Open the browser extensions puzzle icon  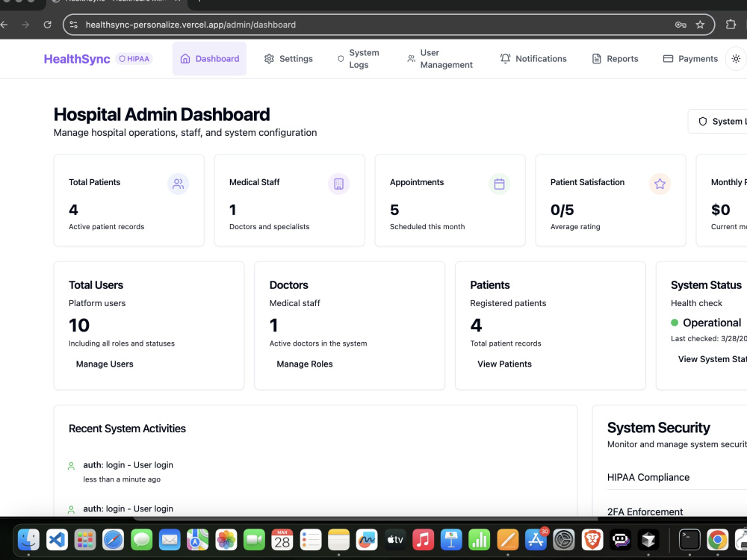(731, 25)
